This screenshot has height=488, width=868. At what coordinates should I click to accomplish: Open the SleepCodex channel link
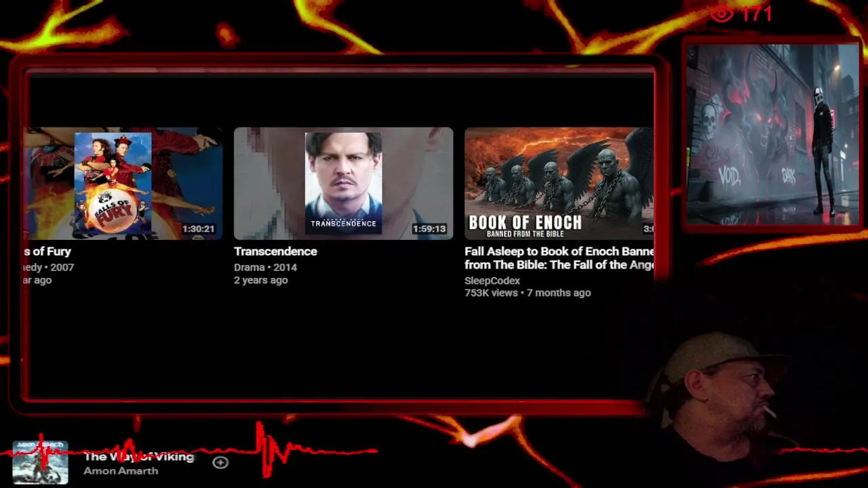[492, 281]
